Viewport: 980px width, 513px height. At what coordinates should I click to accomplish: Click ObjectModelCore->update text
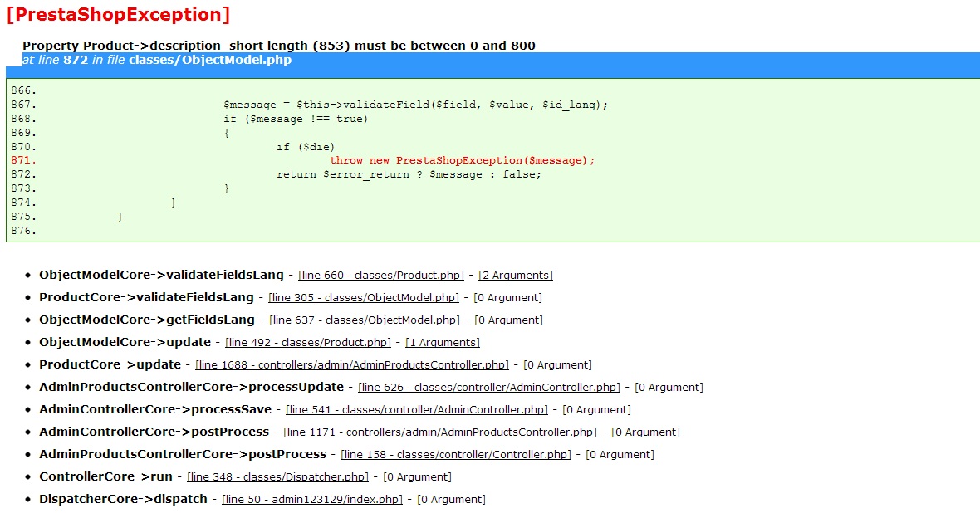pyautogui.click(x=125, y=343)
